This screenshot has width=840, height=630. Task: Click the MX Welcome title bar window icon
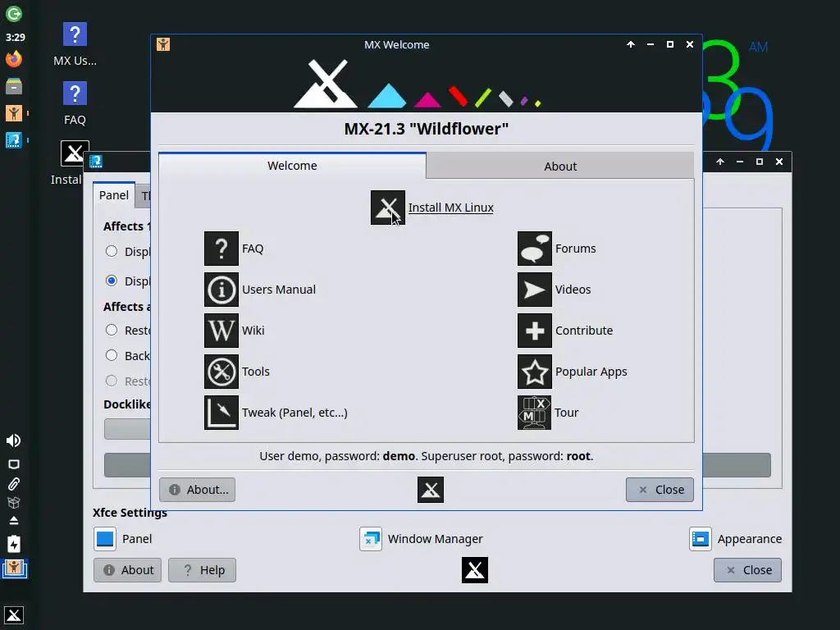[x=163, y=44]
